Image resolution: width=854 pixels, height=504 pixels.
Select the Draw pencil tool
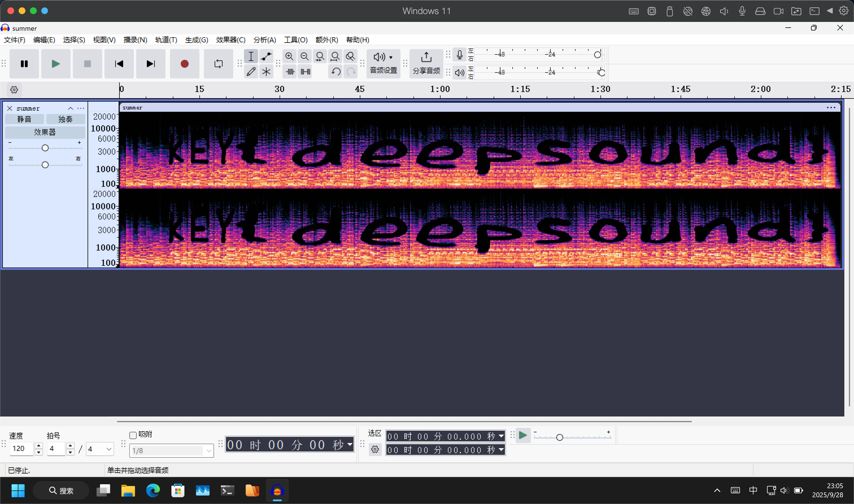(251, 72)
